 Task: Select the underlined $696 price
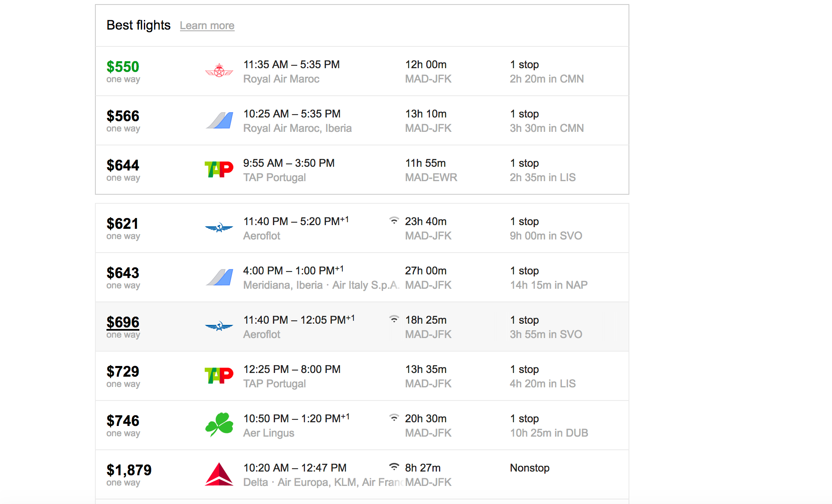pyautogui.click(x=123, y=322)
